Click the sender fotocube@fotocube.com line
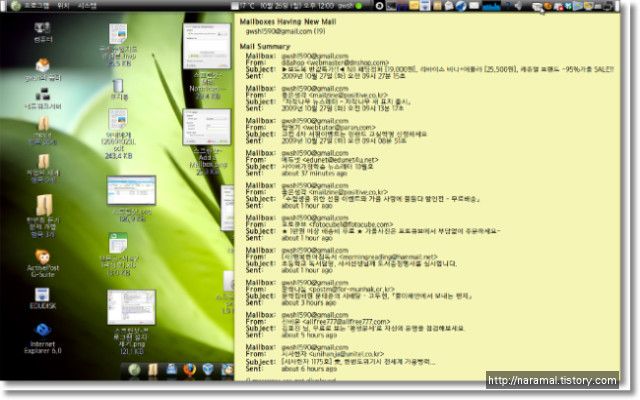640x400 pixels. (x=337, y=224)
